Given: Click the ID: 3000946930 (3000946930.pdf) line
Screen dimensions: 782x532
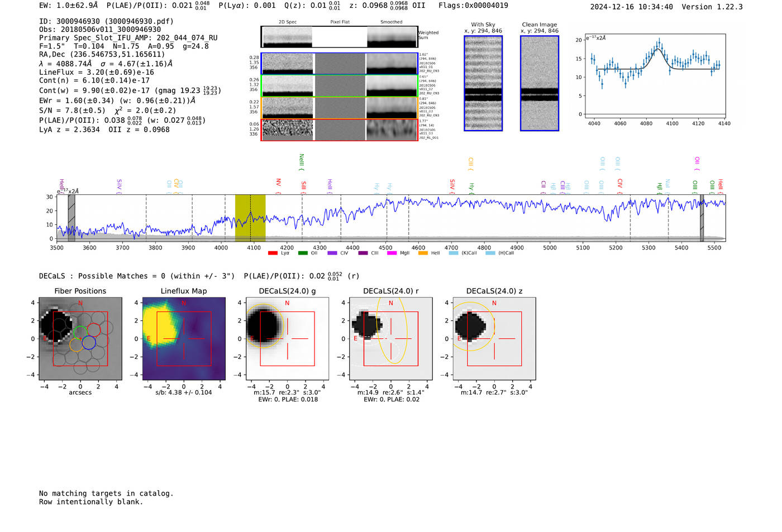Looking at the screenshot, I should [x=106, y=21].
